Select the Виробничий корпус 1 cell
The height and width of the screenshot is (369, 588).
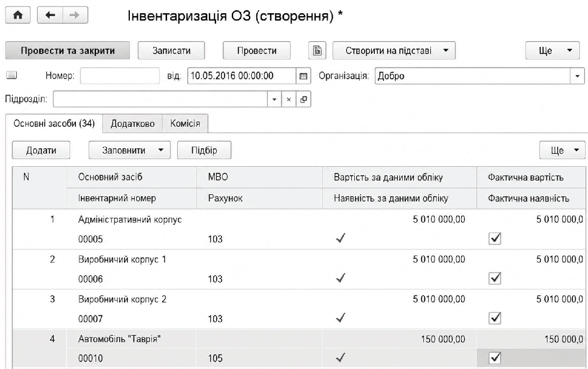point(122,259)
